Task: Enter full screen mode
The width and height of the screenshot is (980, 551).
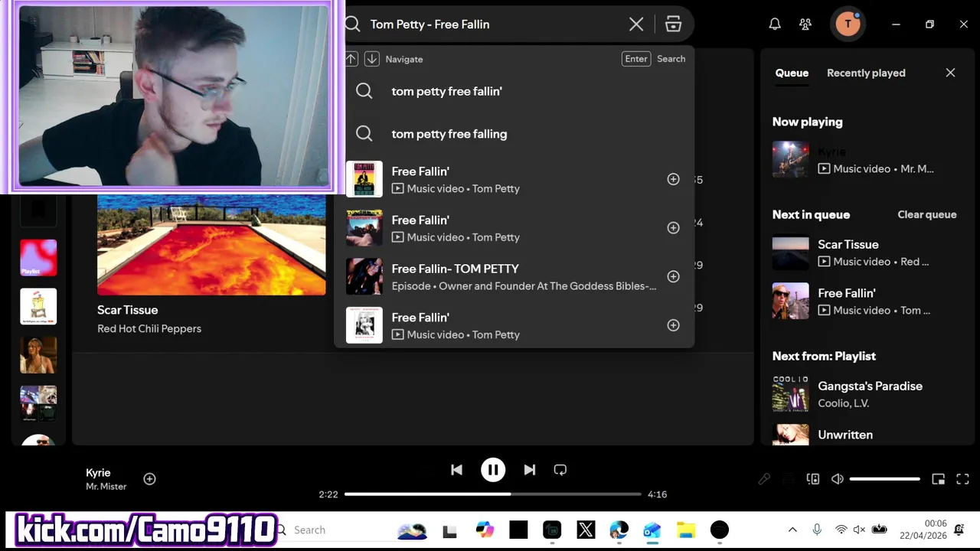Action: [x=962, y=479]
